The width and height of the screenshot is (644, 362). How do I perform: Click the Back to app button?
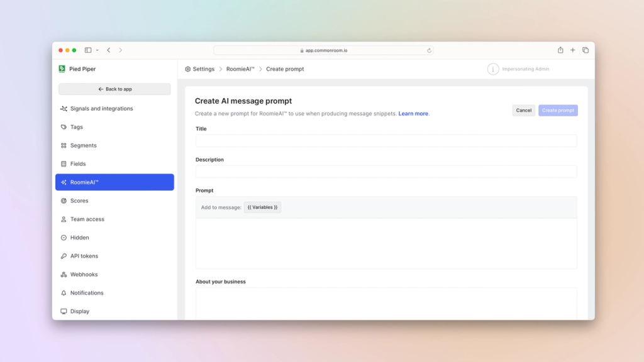point(114,89)
